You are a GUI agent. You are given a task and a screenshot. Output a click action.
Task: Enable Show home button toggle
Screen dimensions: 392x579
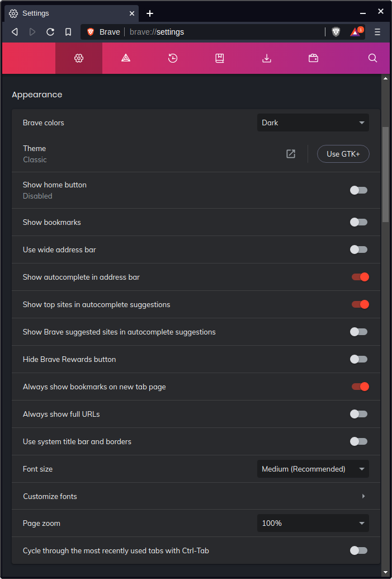pyautogui.click(x=358, y=190)
